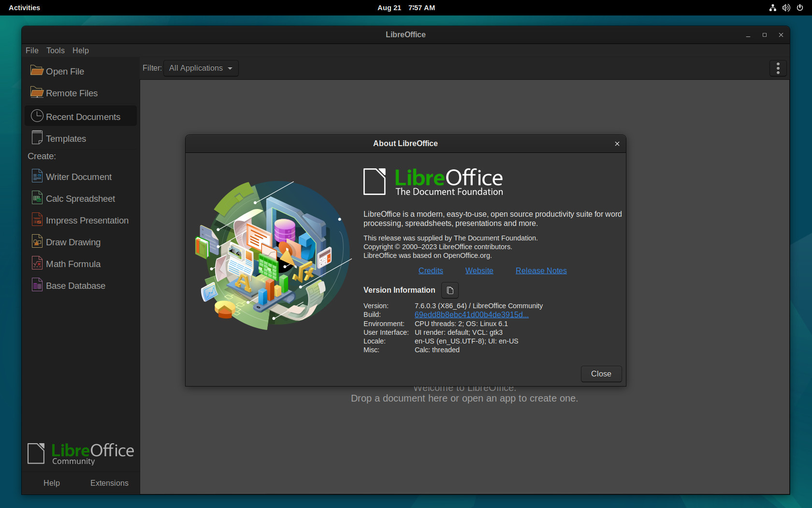The width and height of the screenshot is (812, 508).
Task: Click the circular illustration in the About dialog
Action: click(x=273, y=255)
